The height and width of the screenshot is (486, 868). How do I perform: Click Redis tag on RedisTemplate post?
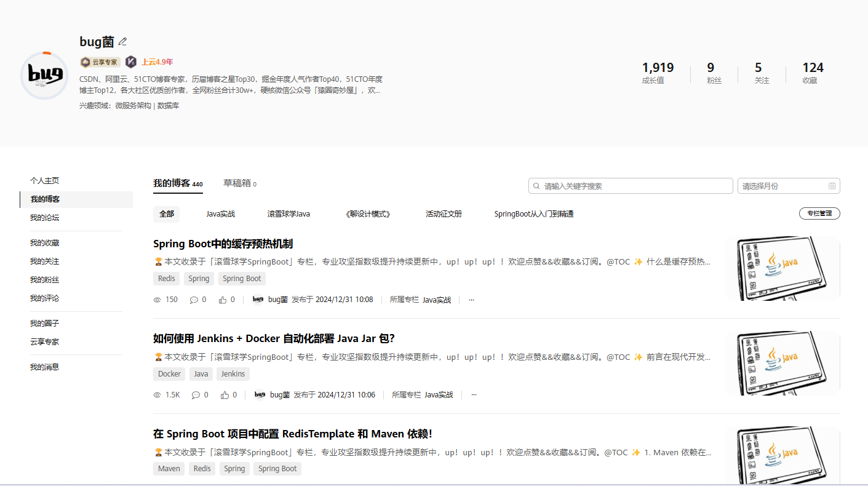pyautogui.click(x=202, y=469)
